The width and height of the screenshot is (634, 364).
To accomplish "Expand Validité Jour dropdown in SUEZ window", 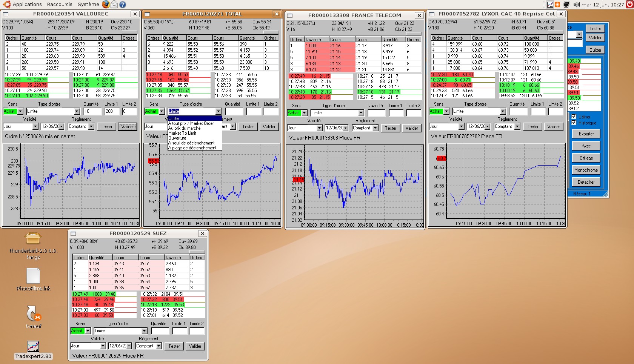I will pos(103,346).
